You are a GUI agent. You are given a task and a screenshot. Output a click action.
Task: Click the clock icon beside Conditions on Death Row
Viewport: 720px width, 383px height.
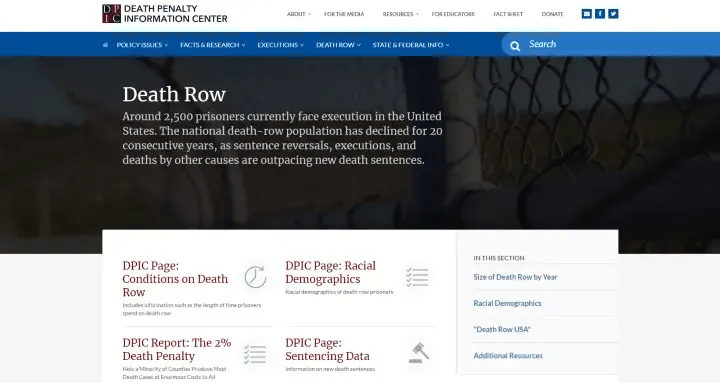[x=255, y=277]
